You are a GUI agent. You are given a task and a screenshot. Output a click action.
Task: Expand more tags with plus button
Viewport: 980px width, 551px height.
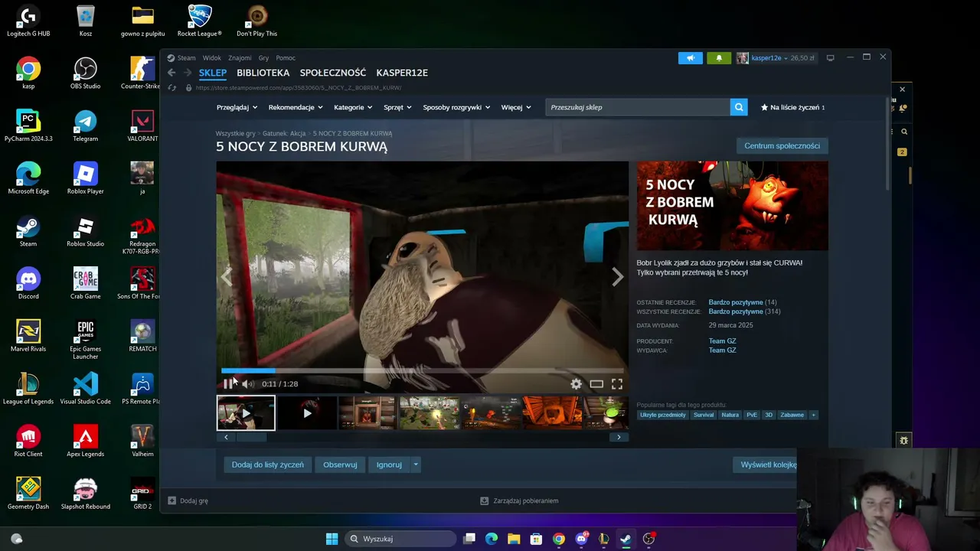(x=813, y=415)
